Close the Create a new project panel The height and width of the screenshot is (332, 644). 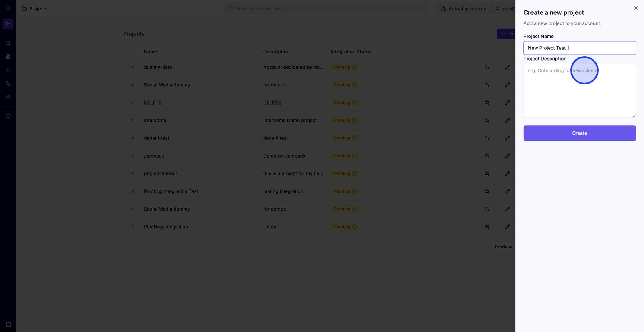coord(636,8)
